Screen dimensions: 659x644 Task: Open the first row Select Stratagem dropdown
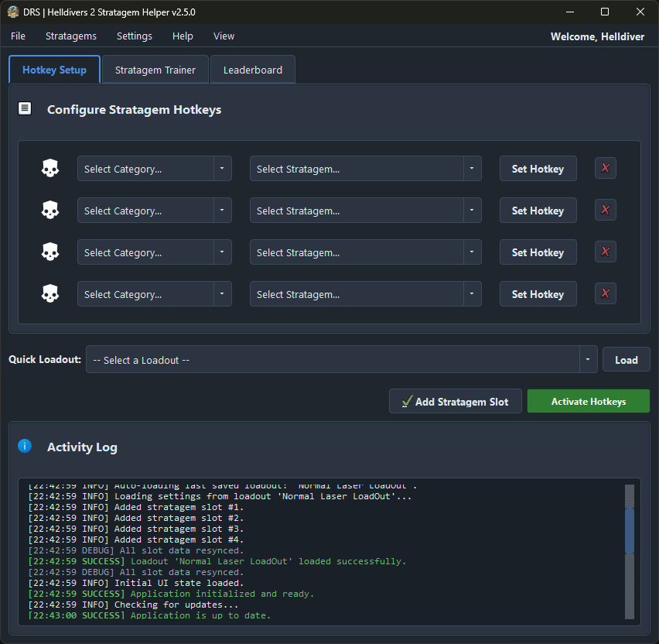coord(365,169)
